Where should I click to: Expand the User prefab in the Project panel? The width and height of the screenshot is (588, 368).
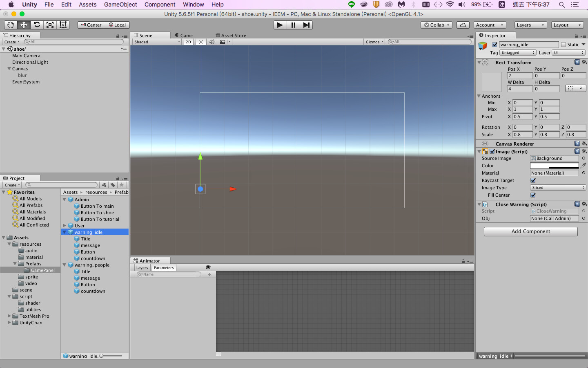[x=64, y=225]
